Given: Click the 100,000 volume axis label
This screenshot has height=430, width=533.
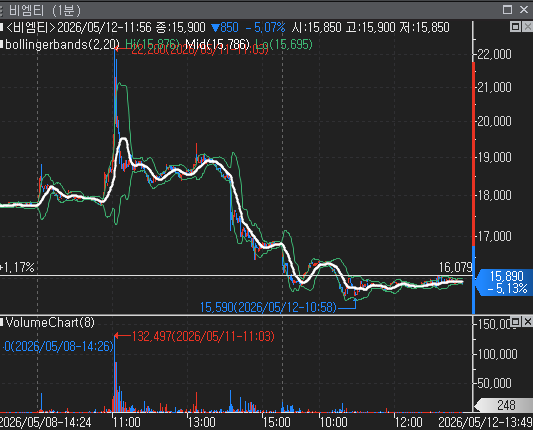Looking at the screenshot, I should pyautogui.click(x=497, y=355).
